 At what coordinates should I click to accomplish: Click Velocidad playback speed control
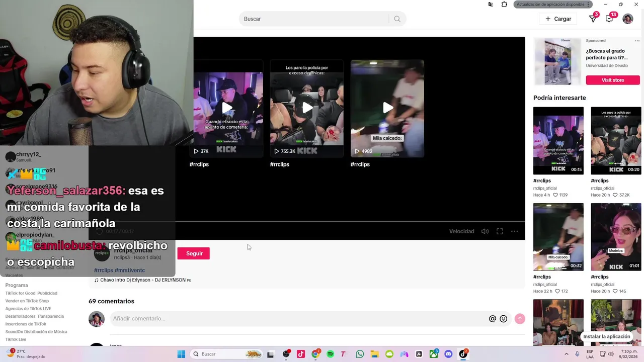(461, 231)
